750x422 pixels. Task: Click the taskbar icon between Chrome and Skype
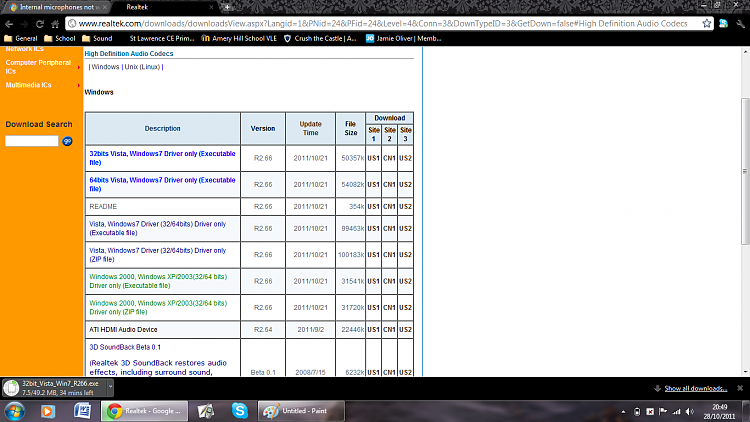[206, 411]
